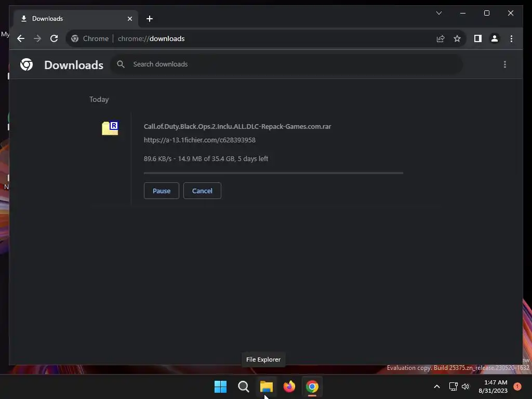The image size is (532, 399).
Task: Cancel the current download
Action: point(202,191)
